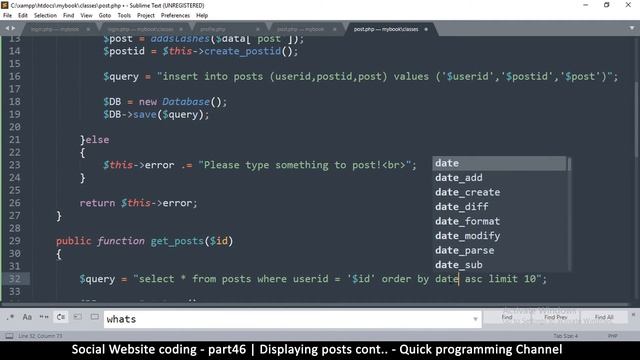Click the Find Prev button
640x360 pixels.
[556, 317]
